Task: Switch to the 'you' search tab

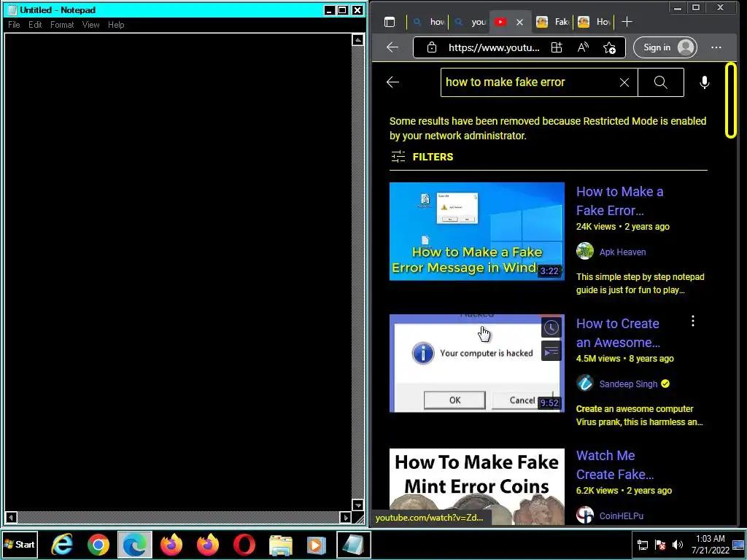Action: 471,22
